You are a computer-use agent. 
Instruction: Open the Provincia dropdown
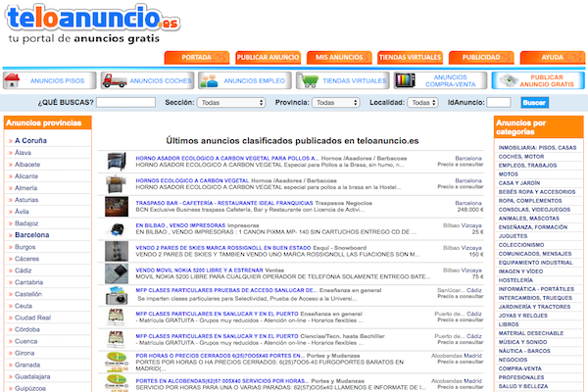336,102
